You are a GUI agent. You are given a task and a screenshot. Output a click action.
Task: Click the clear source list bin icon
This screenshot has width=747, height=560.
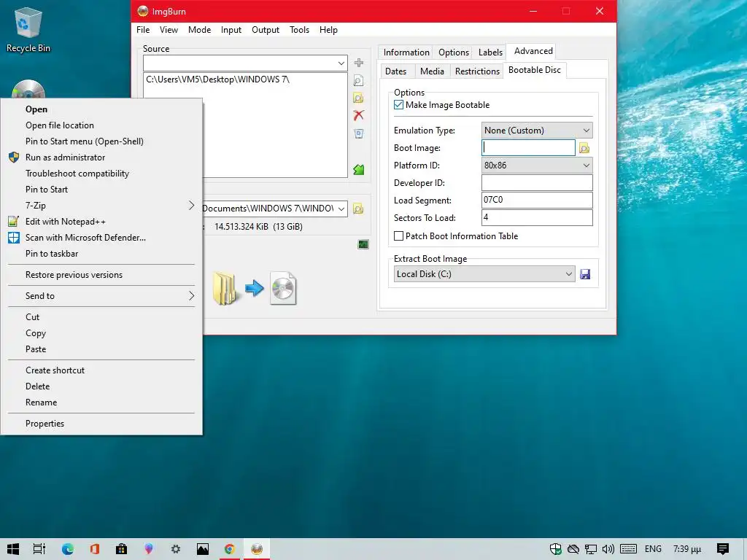point(359,133)
